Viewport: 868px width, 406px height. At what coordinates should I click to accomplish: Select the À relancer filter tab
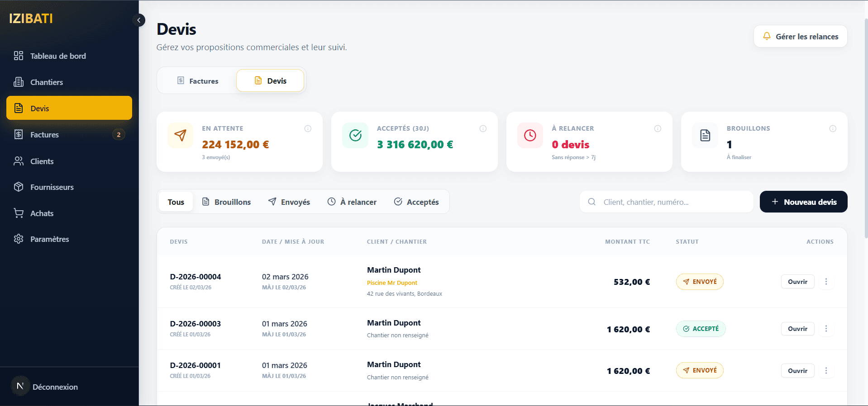(x=352, y=202)
